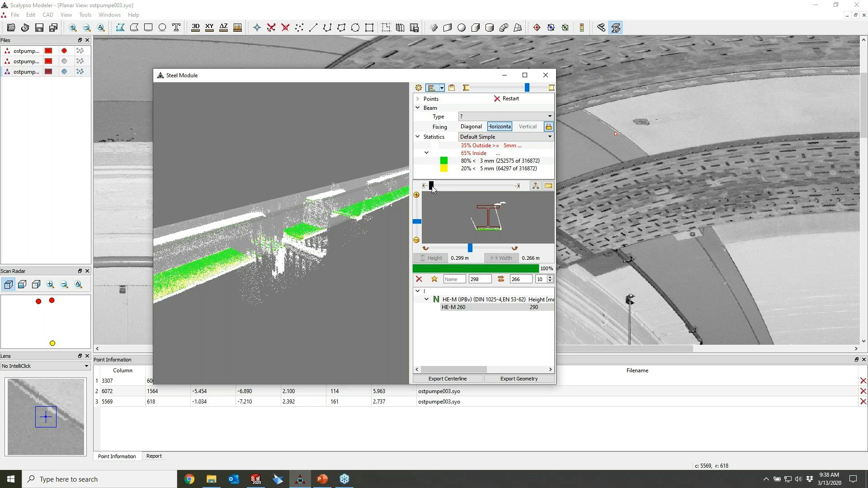Toggle visibility dot of second ostpump file

pos(64,61)
